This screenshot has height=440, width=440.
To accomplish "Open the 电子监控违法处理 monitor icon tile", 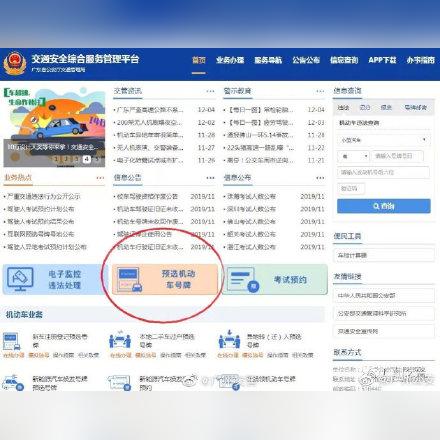I will coord(20,279).
